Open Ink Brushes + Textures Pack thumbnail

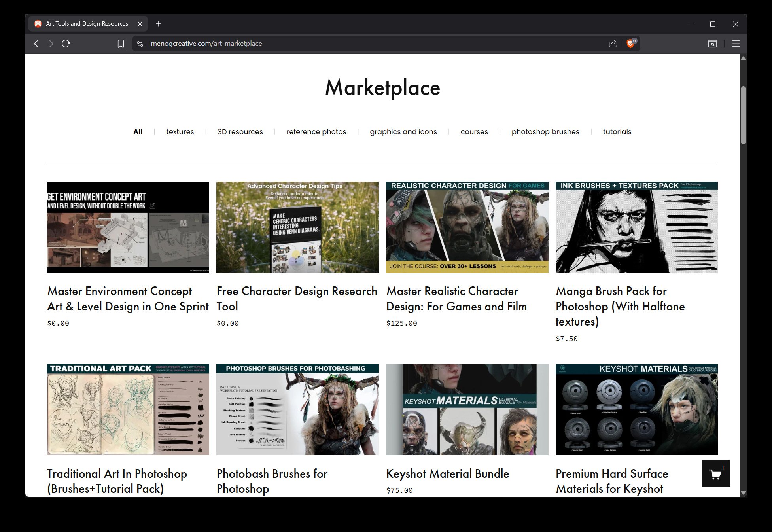[x=637, y=227]
